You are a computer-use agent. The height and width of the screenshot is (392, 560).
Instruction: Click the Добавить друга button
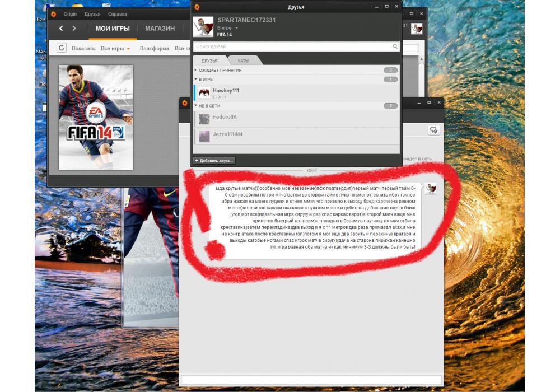pyautogui.click(x=214, y=161)
